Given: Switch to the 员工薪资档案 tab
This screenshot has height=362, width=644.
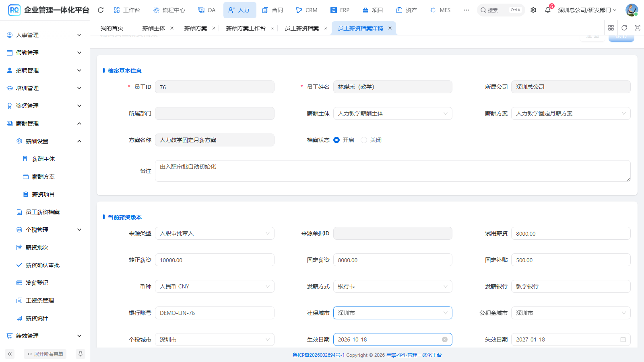Looking at the screenshot, I should point(302,28).
